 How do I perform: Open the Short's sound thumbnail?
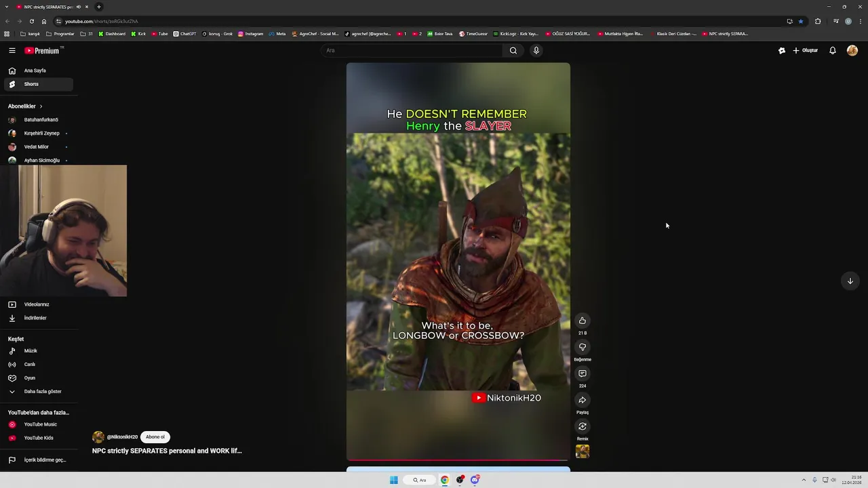pos(582,451)
